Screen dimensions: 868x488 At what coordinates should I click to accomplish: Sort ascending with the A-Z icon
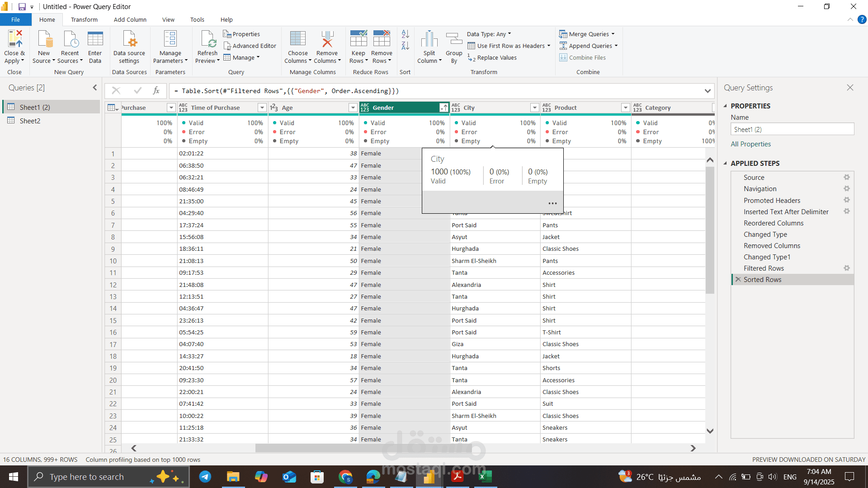[x=405, y=34]
